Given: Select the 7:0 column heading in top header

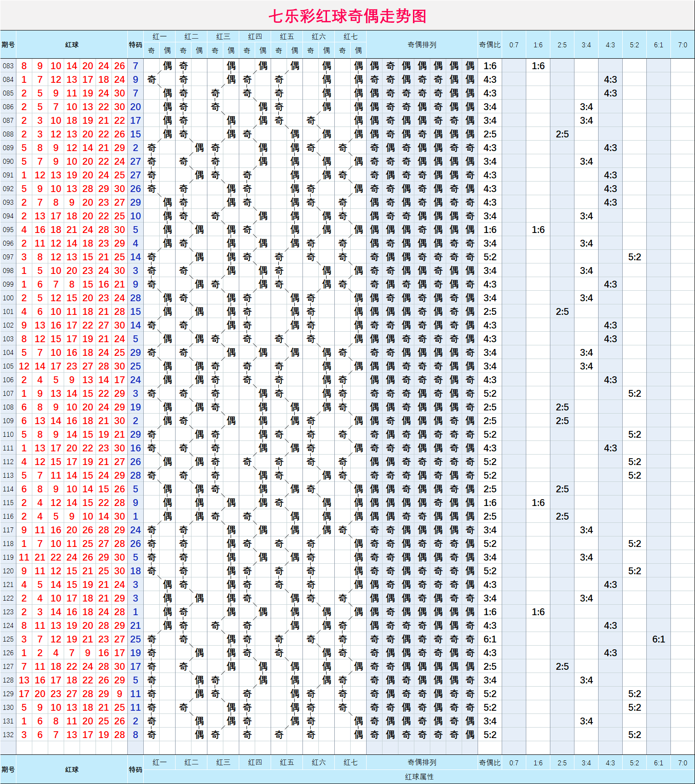Looking at the screenshot, I should point(683,45).
